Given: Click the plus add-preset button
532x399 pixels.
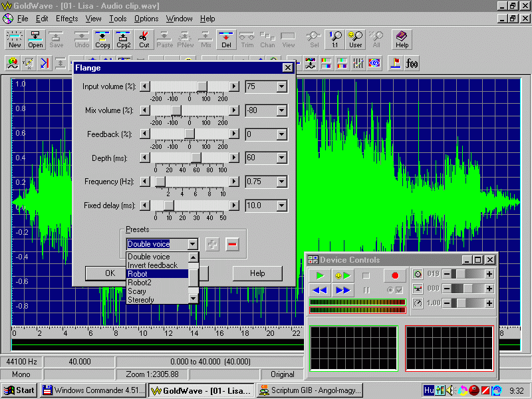Looking at the screenshot, I should tap(212, 244).
